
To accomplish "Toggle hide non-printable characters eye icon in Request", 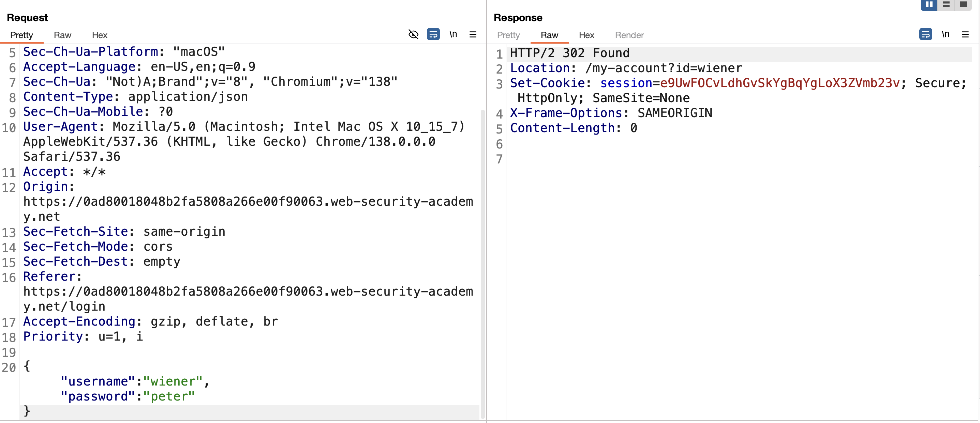I will [414, 34].
